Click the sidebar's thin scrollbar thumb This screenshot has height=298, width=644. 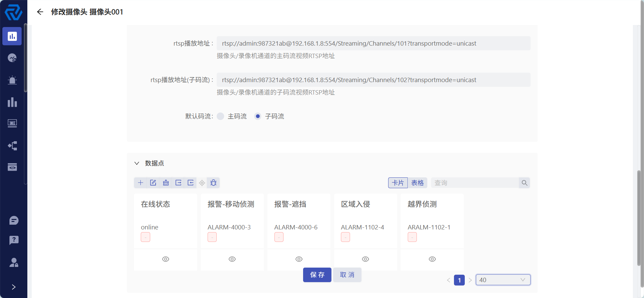26,57
